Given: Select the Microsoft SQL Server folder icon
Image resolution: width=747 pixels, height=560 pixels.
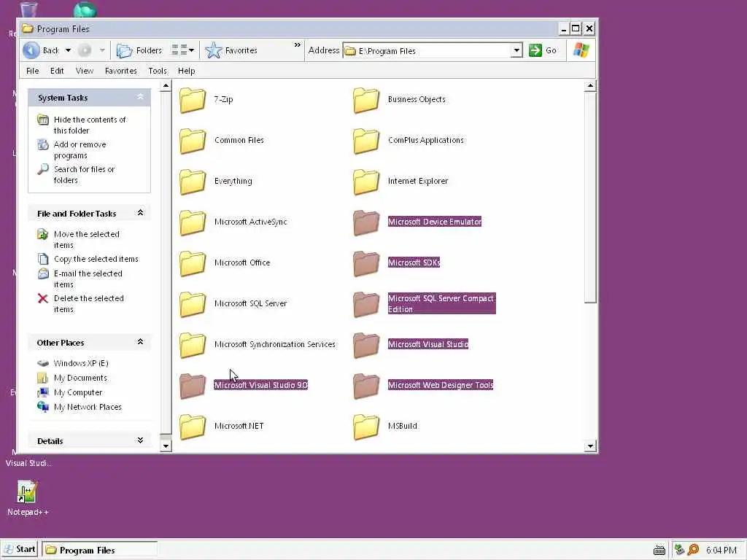Looking at the screenshot, I should tap(193, 305).
